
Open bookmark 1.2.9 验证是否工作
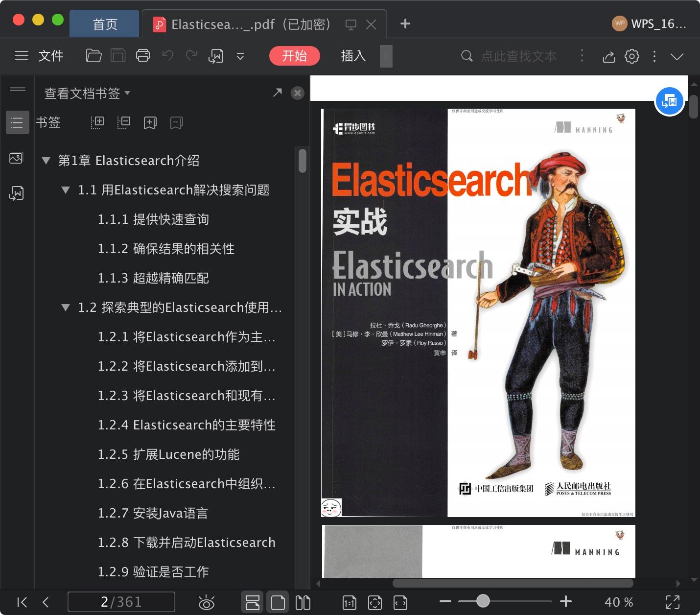(x=153, y=572)
